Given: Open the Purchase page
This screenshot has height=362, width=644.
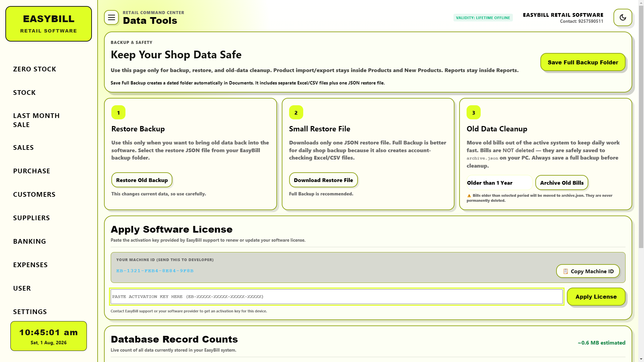Looking at the screenshot, I should pos(32,171).
